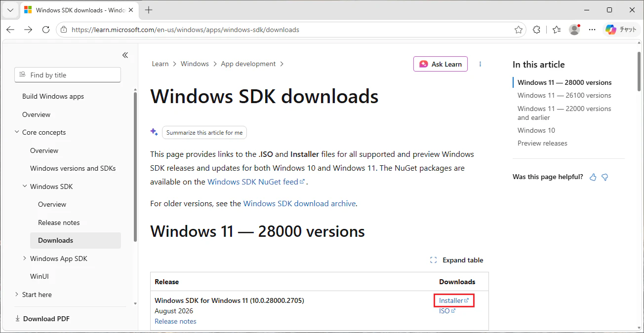Download the Installer for SDK 10.0.28000.2705
This screenshot has width=644, height=333.
(x=454, y=300)
